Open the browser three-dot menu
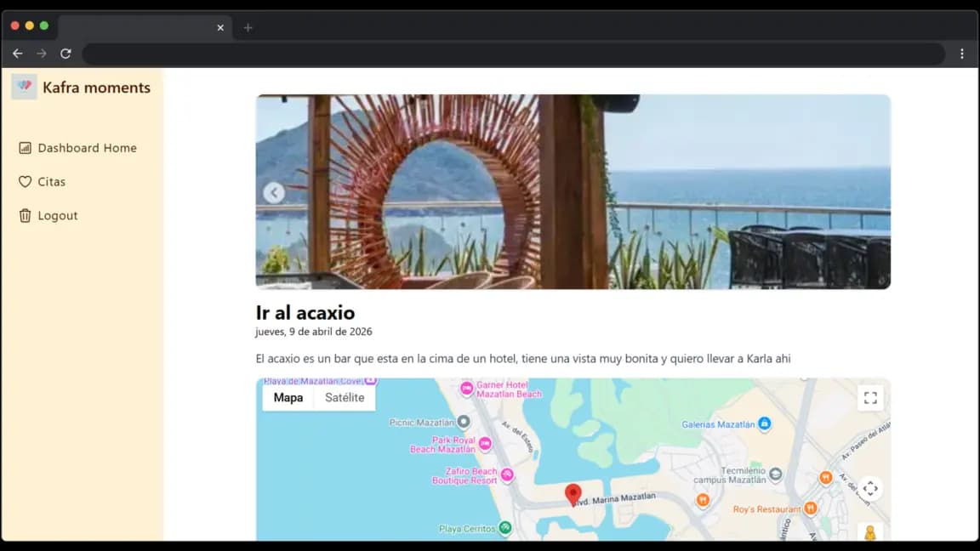Image resolution: width=980 pixels, height=551 pixels. (x=962, y=54)
